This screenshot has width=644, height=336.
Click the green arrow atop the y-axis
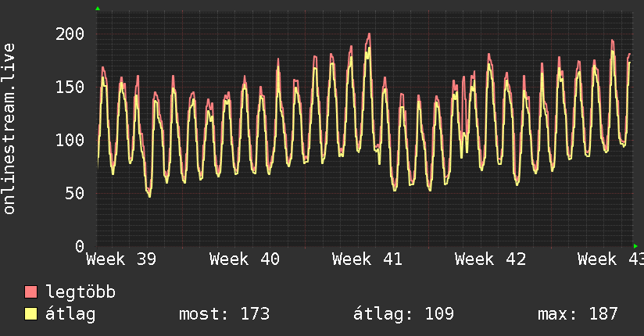[98, 9]
